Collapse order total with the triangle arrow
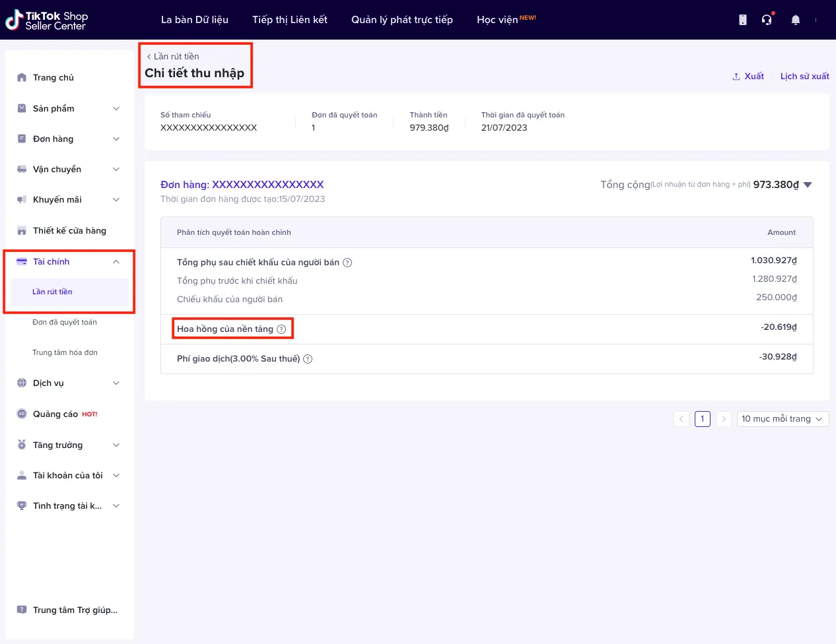This screenshot has height=644, width=836. 808,185
